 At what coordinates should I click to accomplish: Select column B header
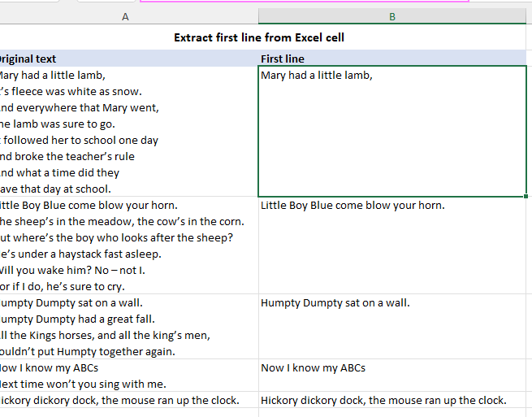(393, 16)
